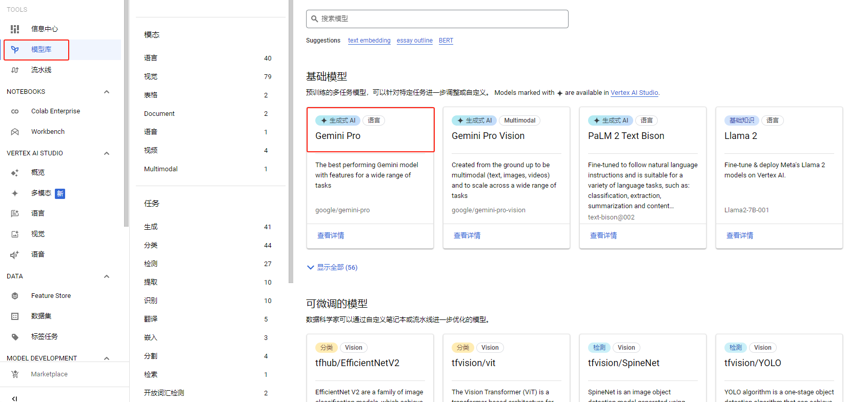Click the Multimodal chip on Gemini Pro Vision

pos(519,120)
